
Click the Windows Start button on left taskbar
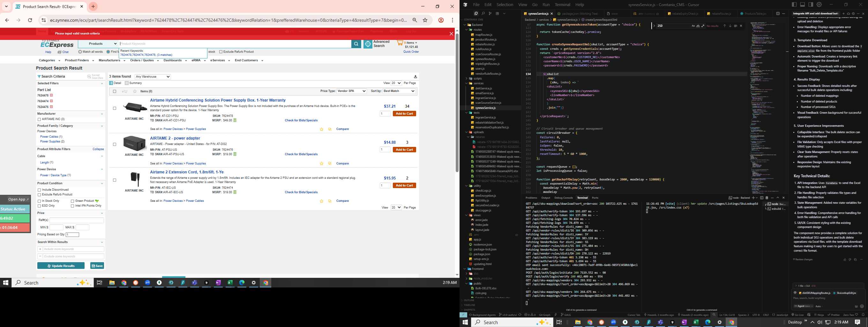point(5,283)
